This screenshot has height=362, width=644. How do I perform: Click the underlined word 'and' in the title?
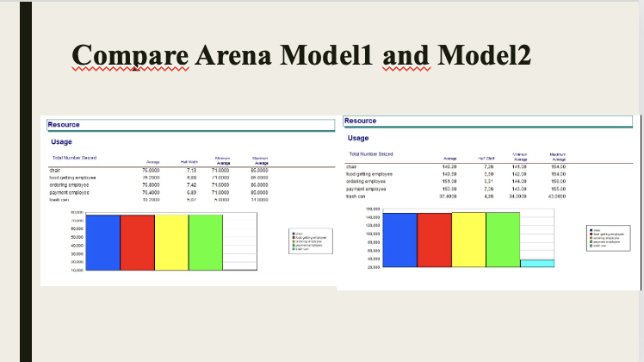coord(406,55)
